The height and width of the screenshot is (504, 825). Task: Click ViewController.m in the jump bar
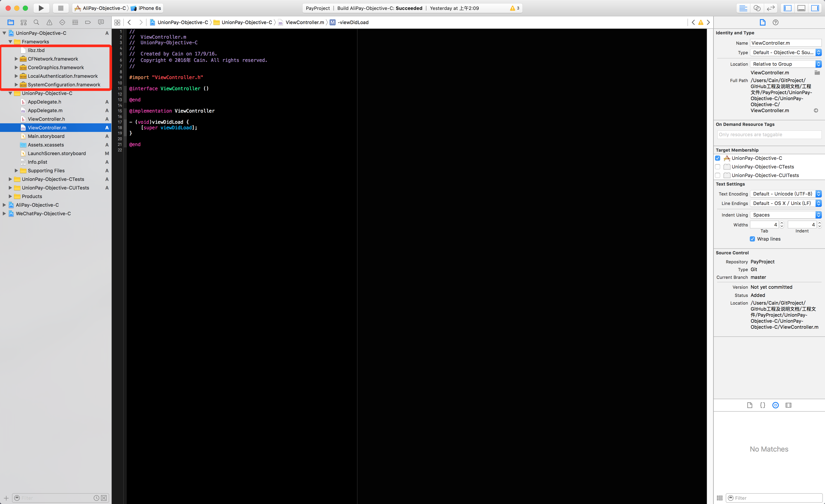(x=304, y=22)
